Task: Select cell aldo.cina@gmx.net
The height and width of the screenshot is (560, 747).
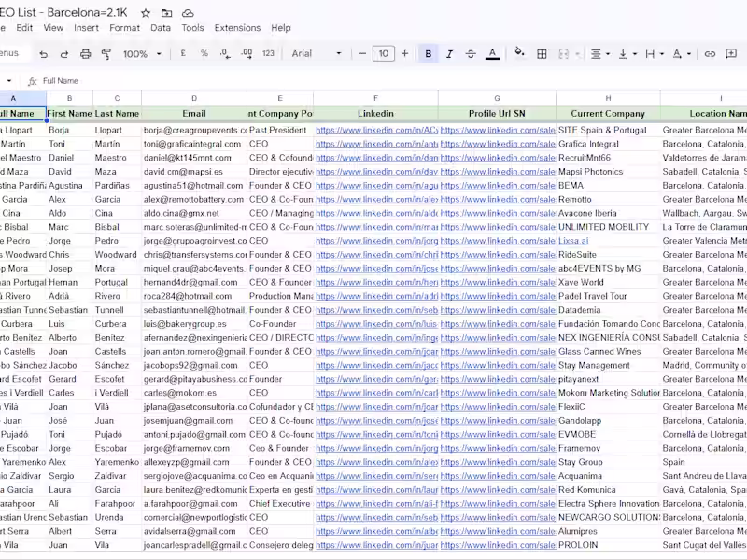Action: click(194, 213)
